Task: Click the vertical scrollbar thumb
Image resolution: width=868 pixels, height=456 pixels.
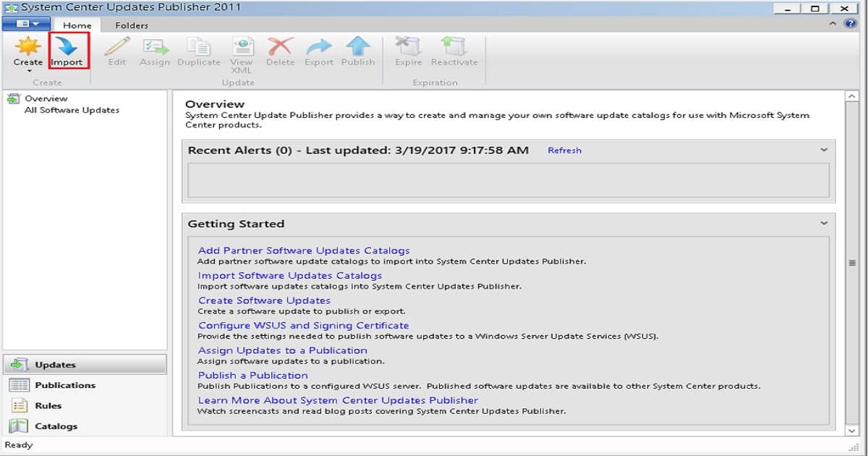Action: [851, 263]
